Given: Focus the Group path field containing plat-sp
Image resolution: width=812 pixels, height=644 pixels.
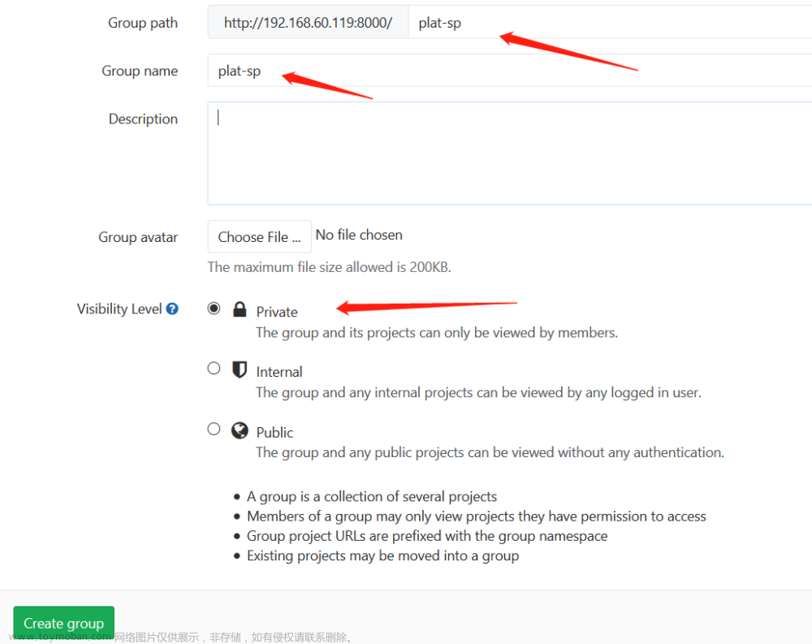Looking at the screenshot, I should [x=610, y=22].
